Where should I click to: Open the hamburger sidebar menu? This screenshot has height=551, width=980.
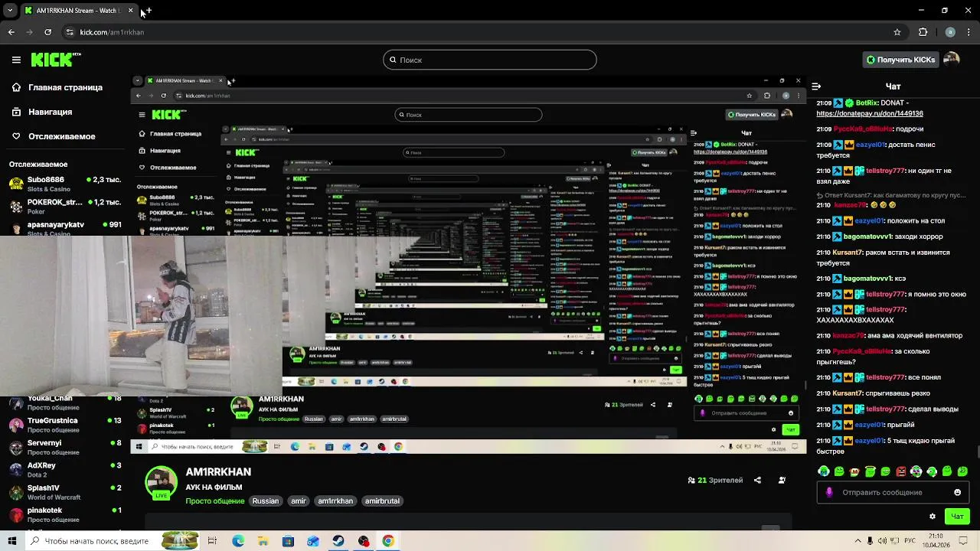(x=16, y=60)
